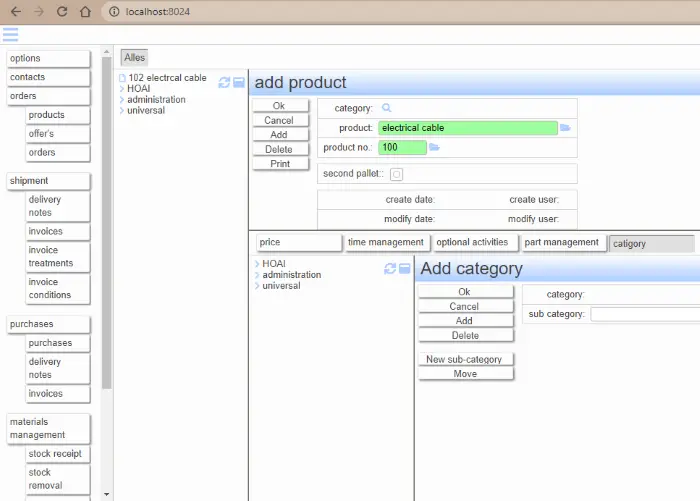Refresh the category tree in lower panel
The image size is (700, 501).
tap(390, 268)
